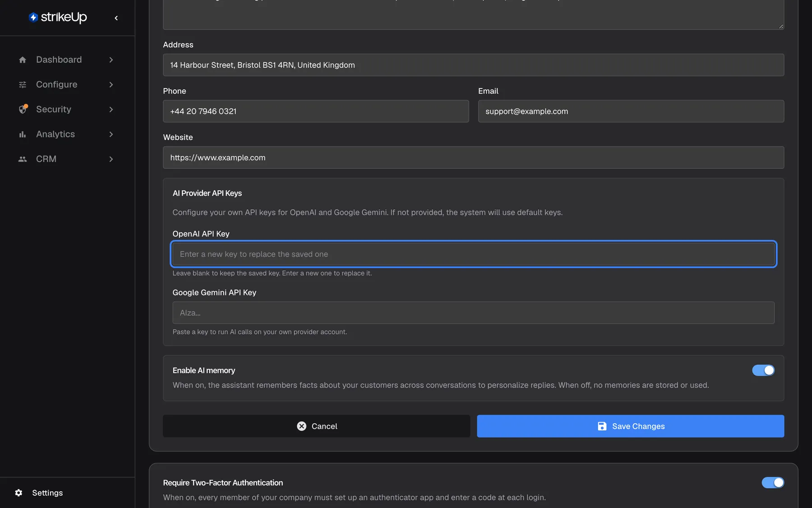Click the 'Paste a key to run AI calls' hint
812x508 pixels.
(260, 332)
